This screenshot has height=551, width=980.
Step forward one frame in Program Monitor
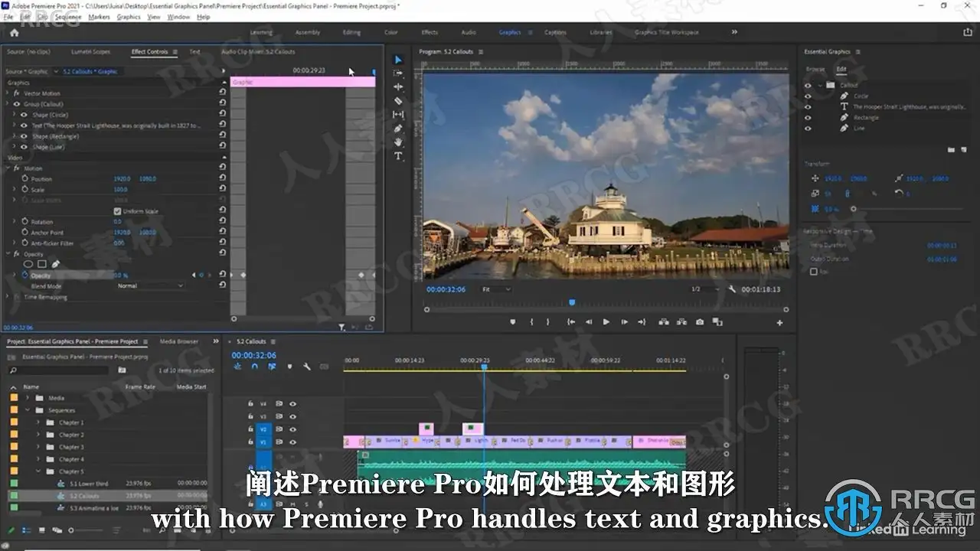pos(624,322)
